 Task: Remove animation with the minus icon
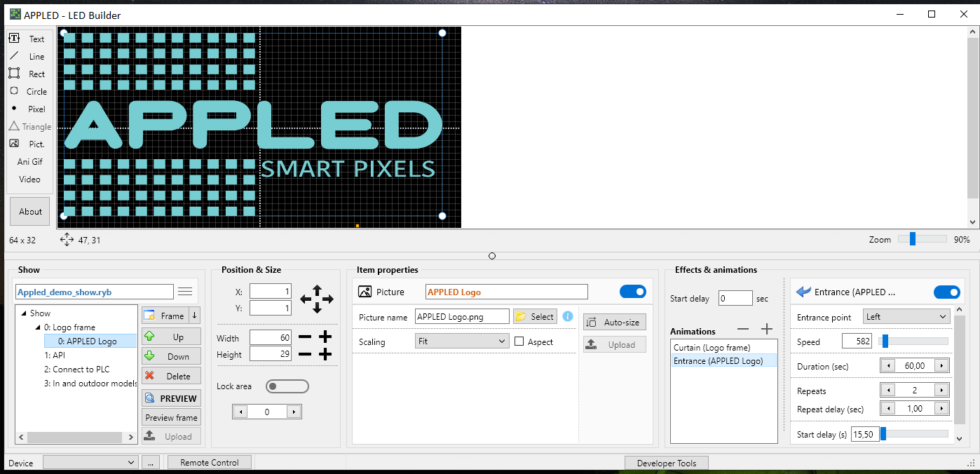coord(742,330)
